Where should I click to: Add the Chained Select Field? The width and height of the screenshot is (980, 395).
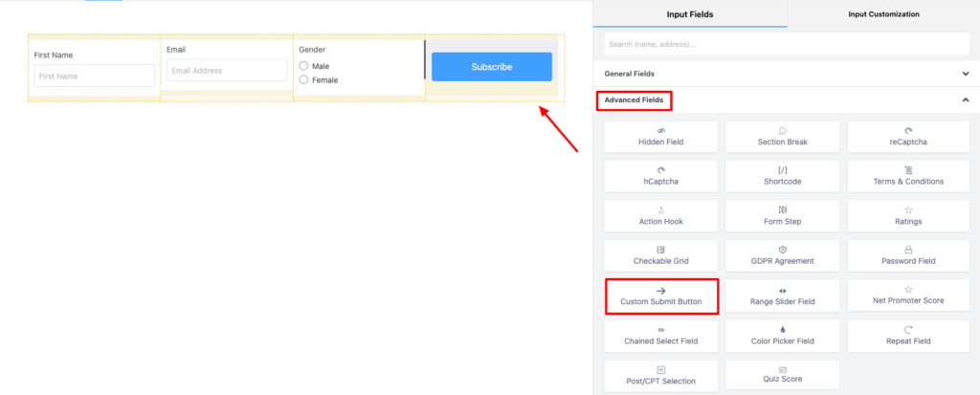pos(660,337)
